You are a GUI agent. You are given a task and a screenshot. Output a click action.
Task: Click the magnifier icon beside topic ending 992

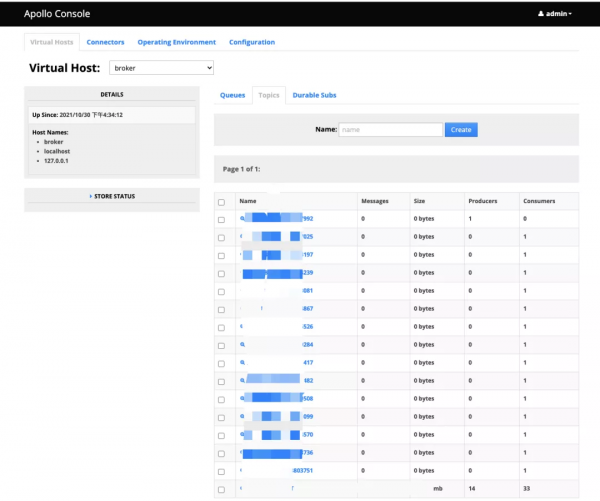(x=242, y=218)
